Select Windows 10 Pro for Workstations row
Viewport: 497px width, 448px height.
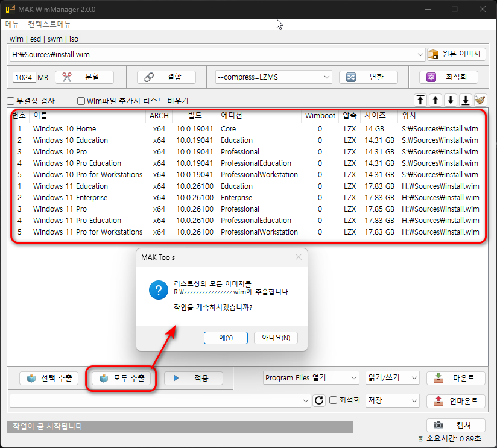248,175
